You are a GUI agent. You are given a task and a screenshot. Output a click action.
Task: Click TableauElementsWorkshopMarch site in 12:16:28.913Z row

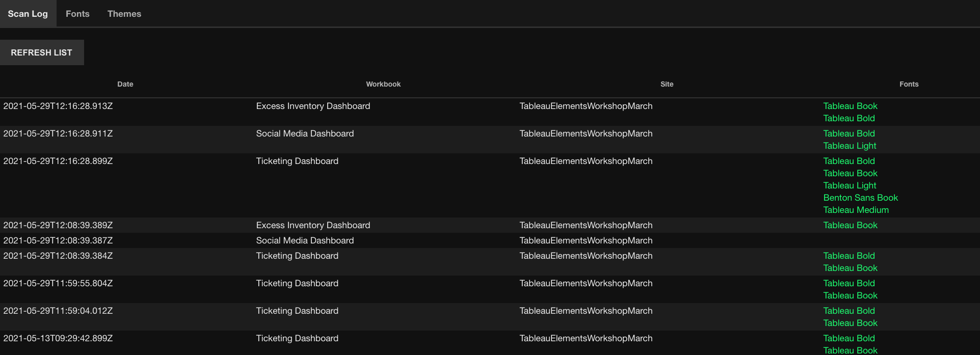pyautogui.click(x=586, y=106)
